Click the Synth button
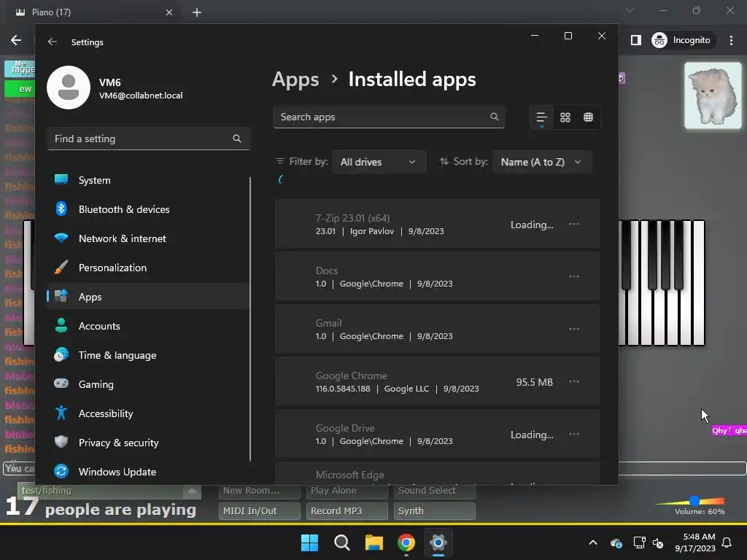 click(x=435, y=511)
